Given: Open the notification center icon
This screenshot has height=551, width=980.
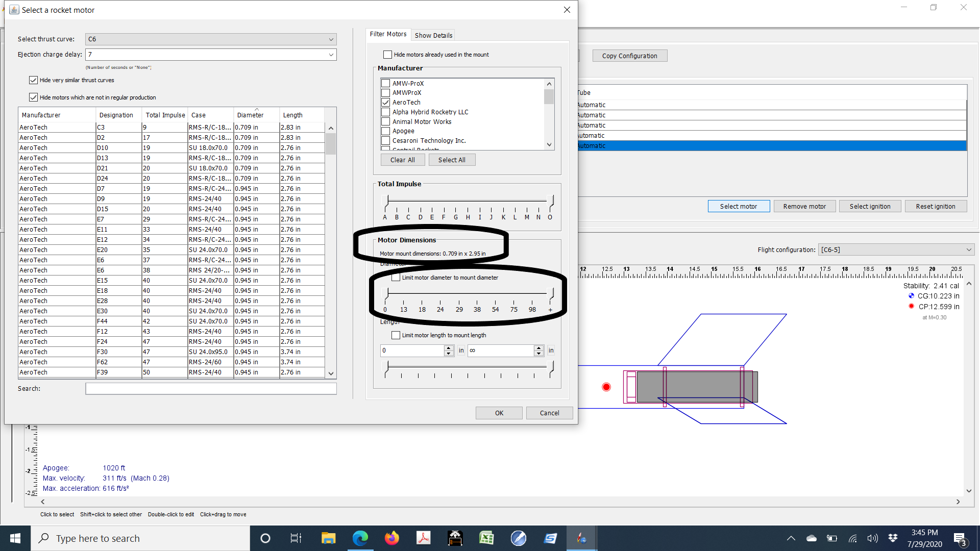Looking at the screenshot, I should click(960, 539).
